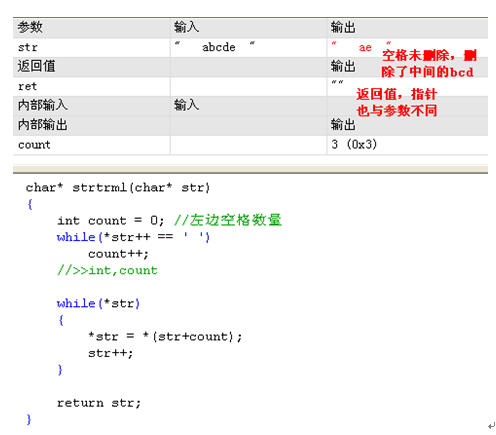Click the input value containing 'abcde'
This screenshot has height=435, width=496.
click(215, 46)
